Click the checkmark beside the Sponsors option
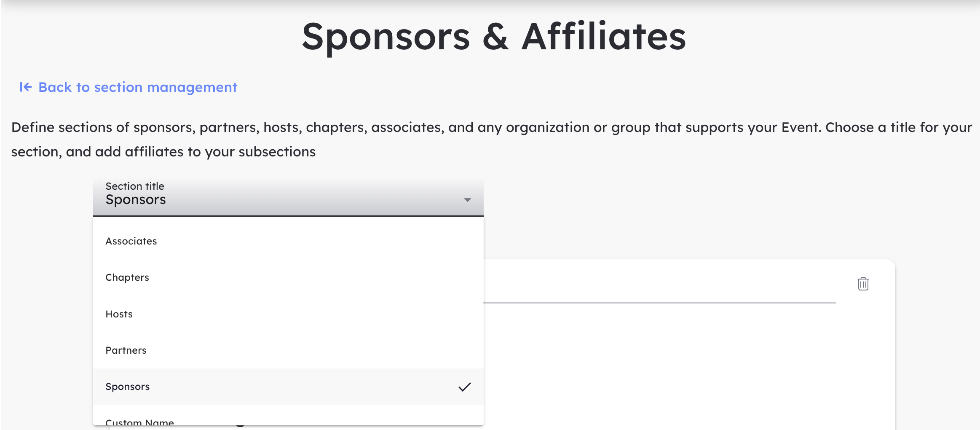The width and height of the screenshot is (980, 430). tap(464, 387)
